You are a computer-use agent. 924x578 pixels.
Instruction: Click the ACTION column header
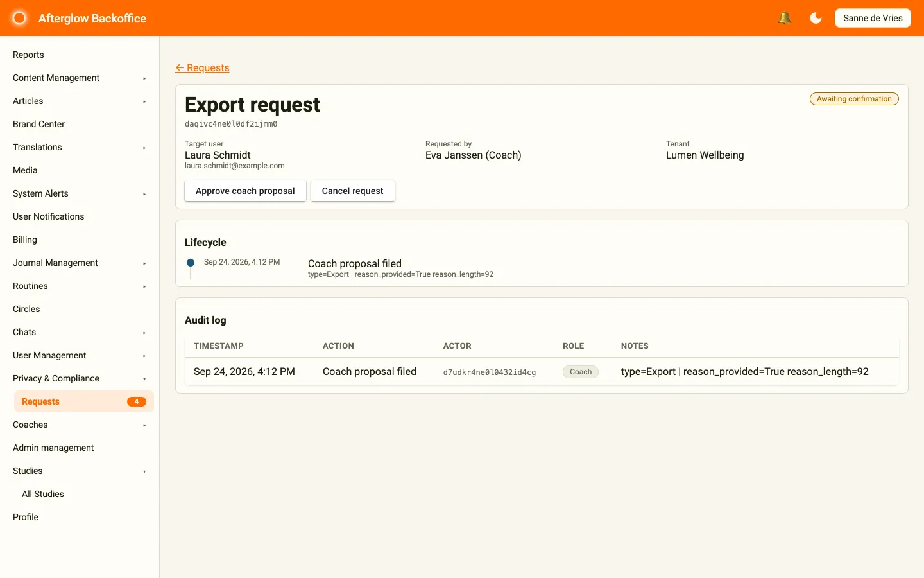(x=338, y=346)
